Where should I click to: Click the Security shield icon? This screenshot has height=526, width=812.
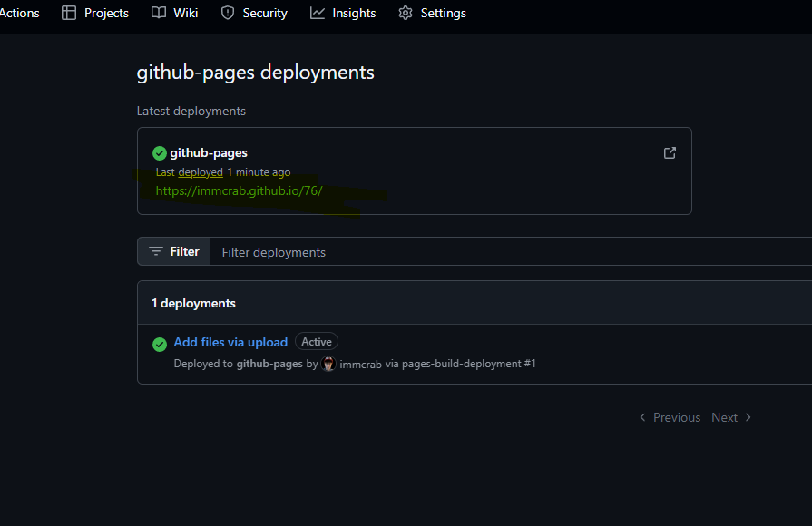click(x=228, y=13)
